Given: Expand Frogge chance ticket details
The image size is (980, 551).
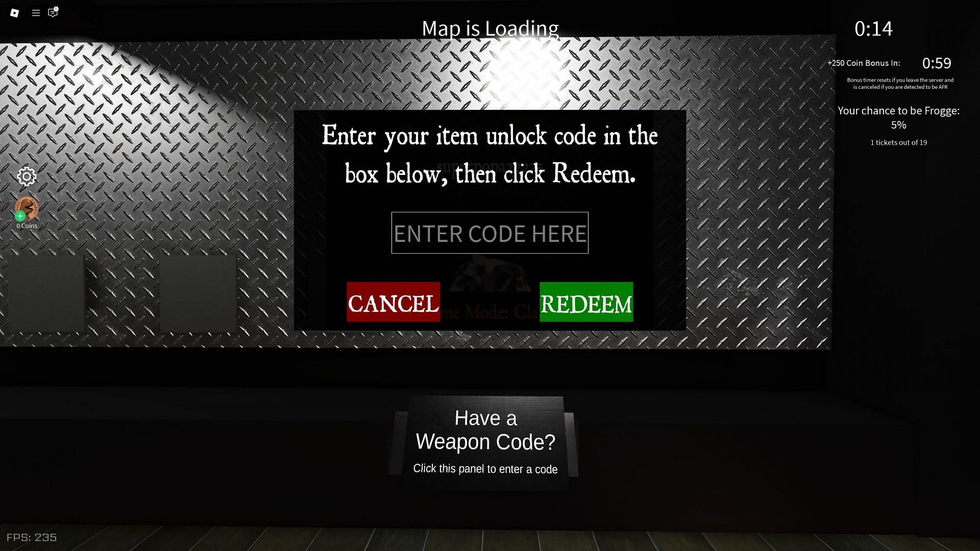Looking at the screenshot, I should [x=898, y=142].
